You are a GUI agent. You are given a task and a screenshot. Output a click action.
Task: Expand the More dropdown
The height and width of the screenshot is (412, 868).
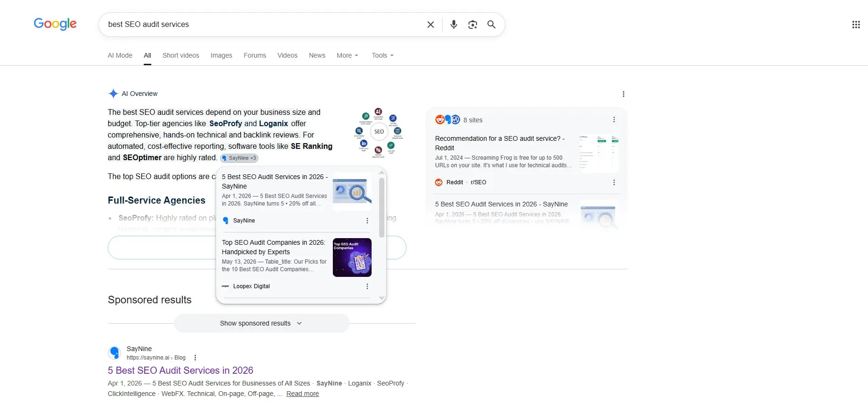pyautogui.click(x=347, y=55)
